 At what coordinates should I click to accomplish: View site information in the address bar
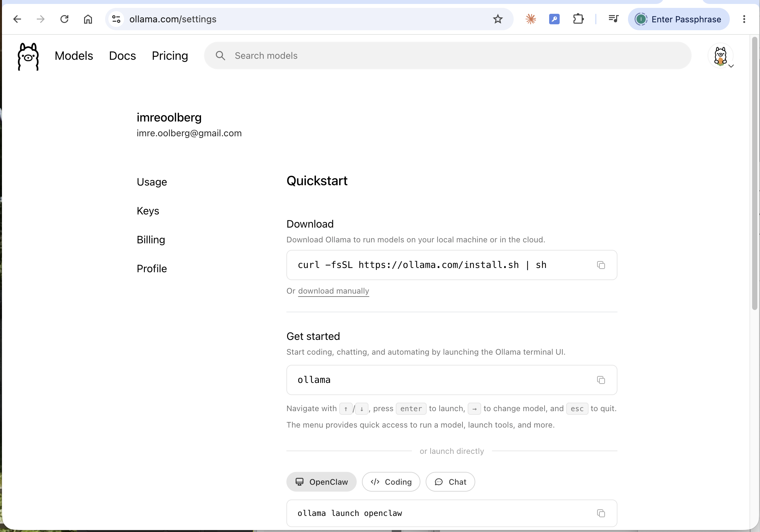[116, 19]
